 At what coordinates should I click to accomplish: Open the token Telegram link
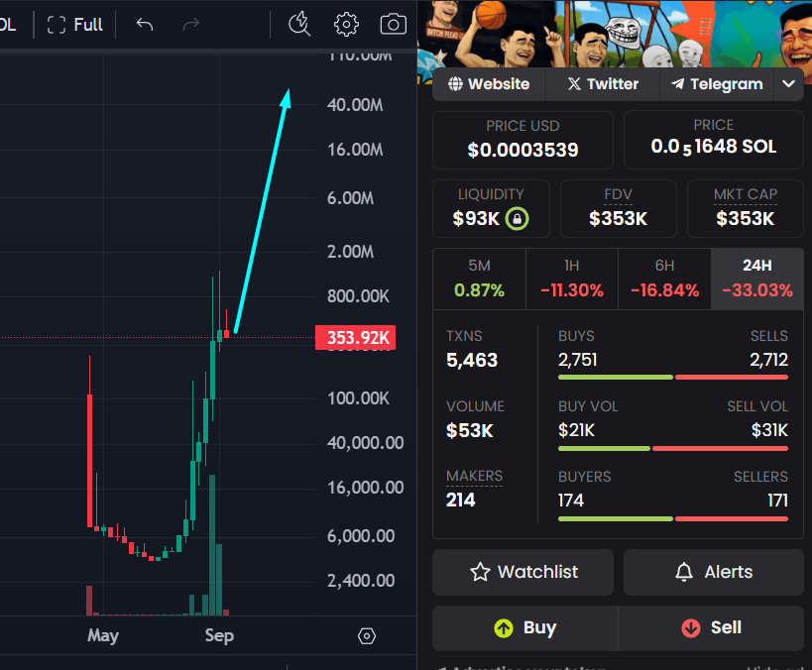click(717, 84)
